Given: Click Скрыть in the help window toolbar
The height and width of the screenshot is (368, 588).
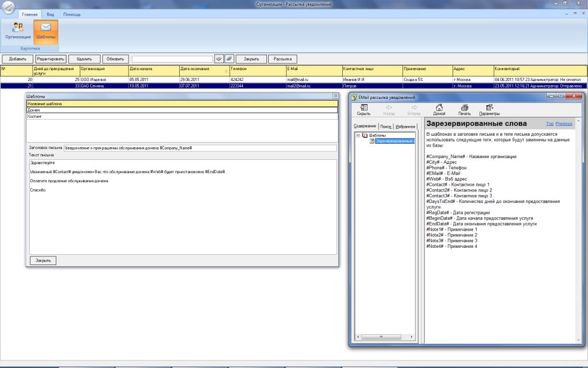Looking at the screenshot, I should [x=363, y=110].
